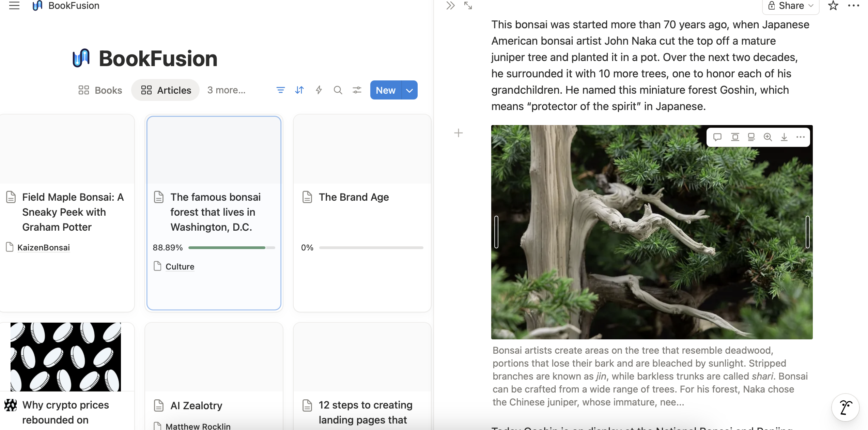This screenshot has width=868, height=430.
Task: Add page to favorites with star
Action: pos(833,5)
